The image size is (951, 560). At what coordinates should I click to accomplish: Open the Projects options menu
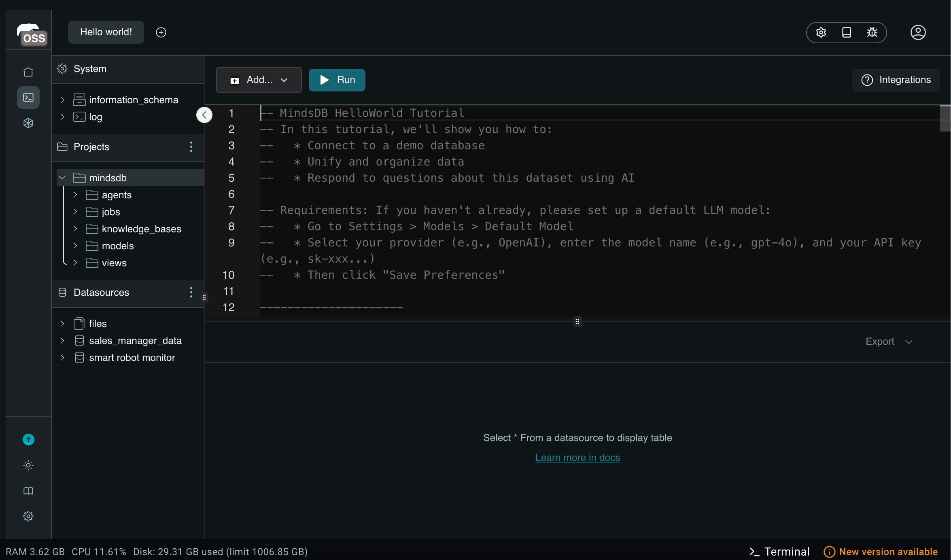tap(191, 147)
